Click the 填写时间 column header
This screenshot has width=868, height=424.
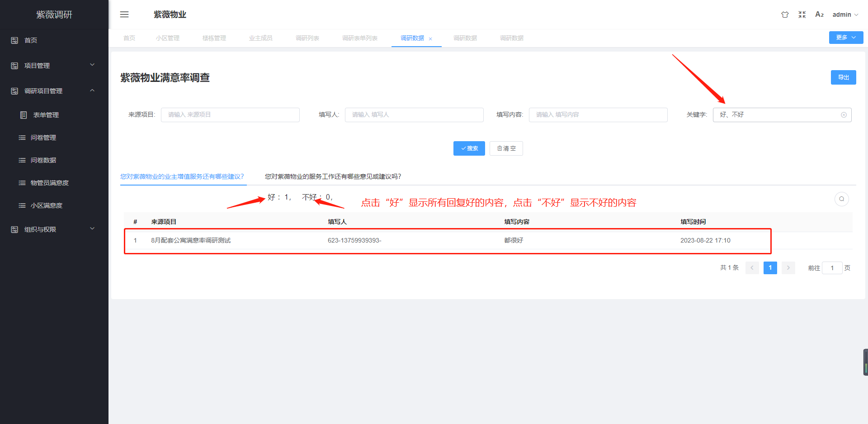tap(693, 222)
